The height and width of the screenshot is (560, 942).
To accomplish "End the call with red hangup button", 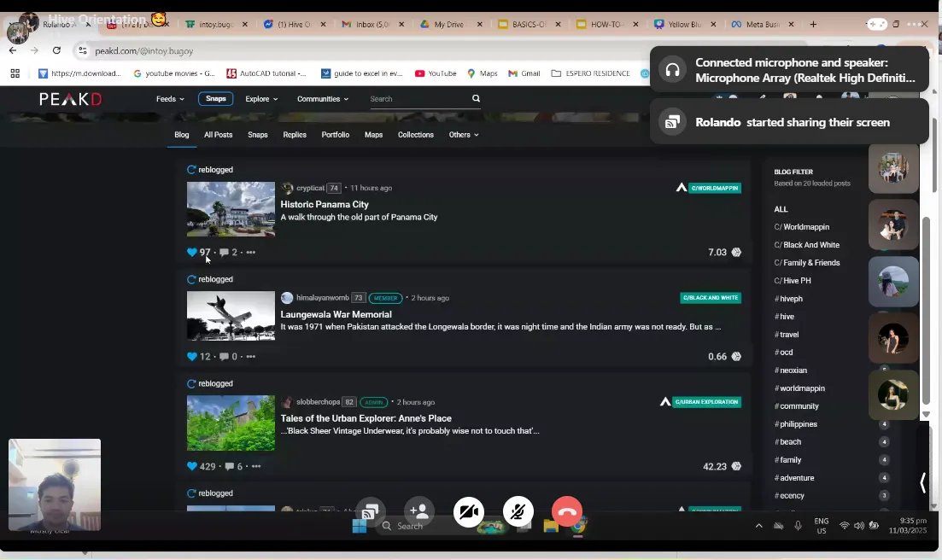I will (566, 512).
